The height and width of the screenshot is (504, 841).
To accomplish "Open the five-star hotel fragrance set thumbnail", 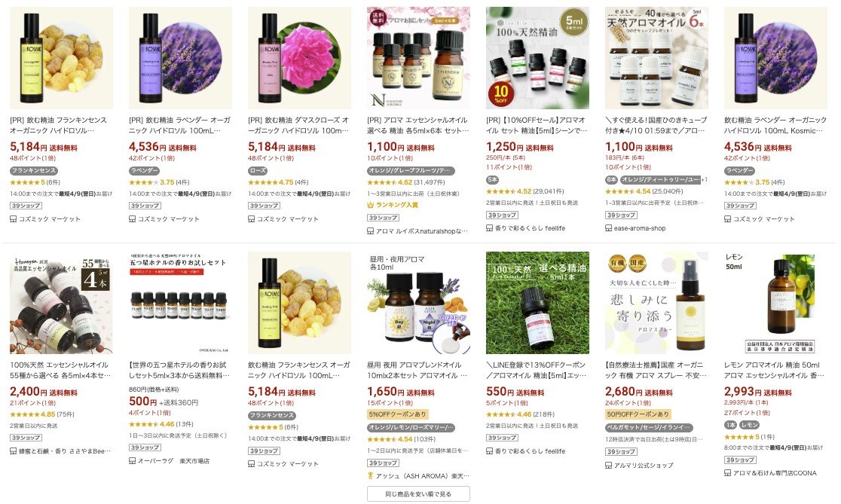I will 180,303.
